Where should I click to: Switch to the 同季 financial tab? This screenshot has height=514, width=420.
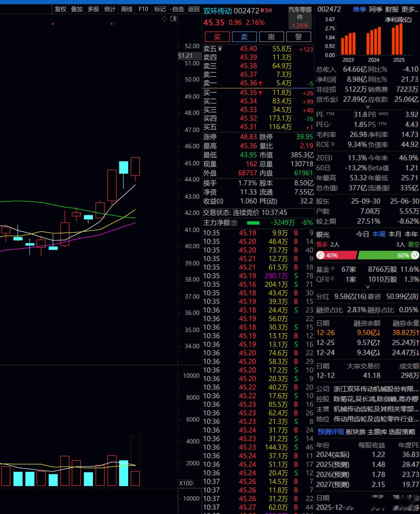coord(376,10)
